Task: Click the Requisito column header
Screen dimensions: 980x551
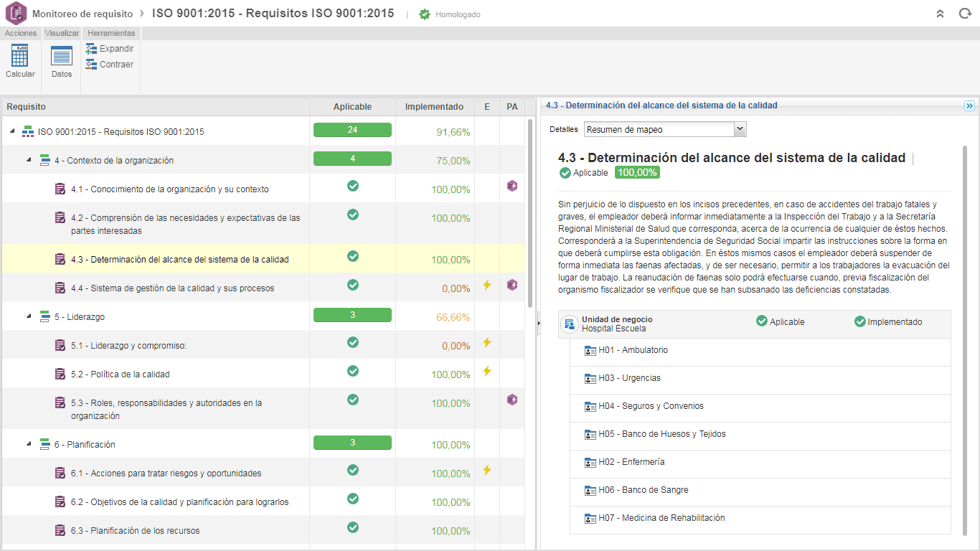Action: [x=156, y=107]
